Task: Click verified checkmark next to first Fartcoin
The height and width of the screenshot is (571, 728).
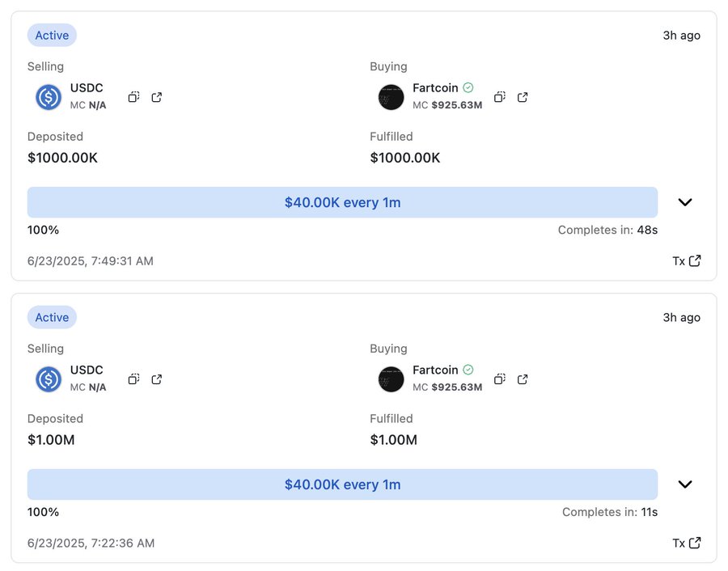Action: (x=468, y=87)
